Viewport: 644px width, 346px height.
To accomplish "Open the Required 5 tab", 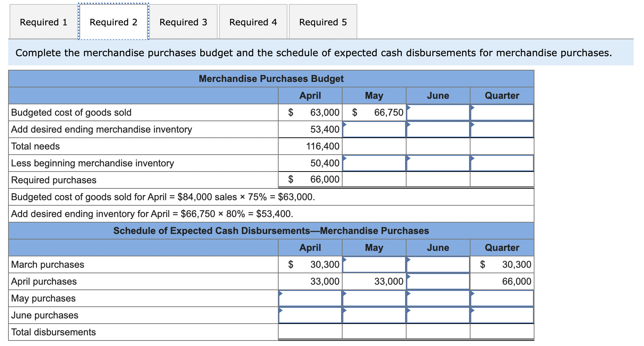I will (323, 22).
